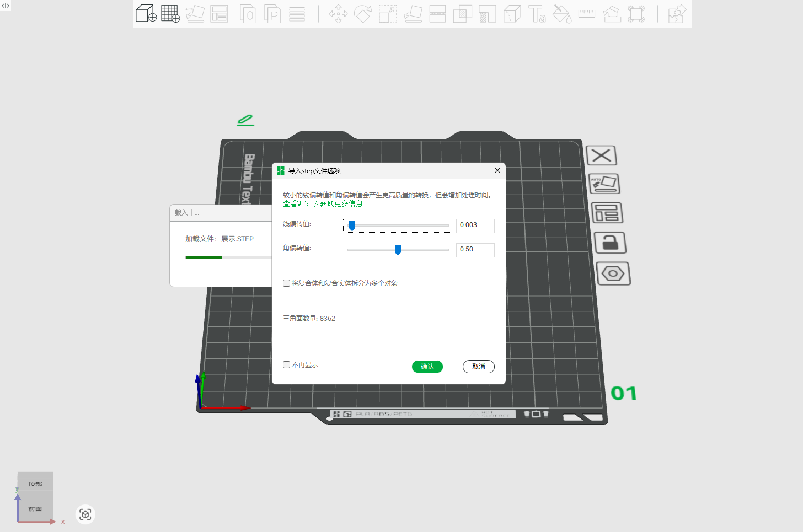Collapse the left sidebar arrow toggle

(6, 6)
